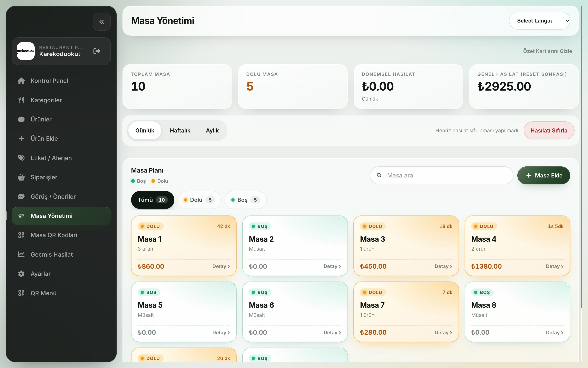
Task: Open Detay for Masa 5
Action: [x=221, y=332]
